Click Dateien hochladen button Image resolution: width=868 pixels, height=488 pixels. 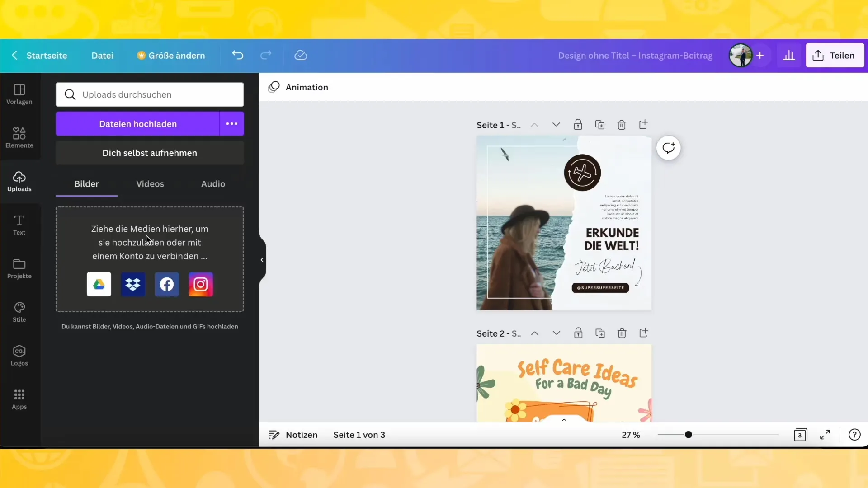(138, 123)
